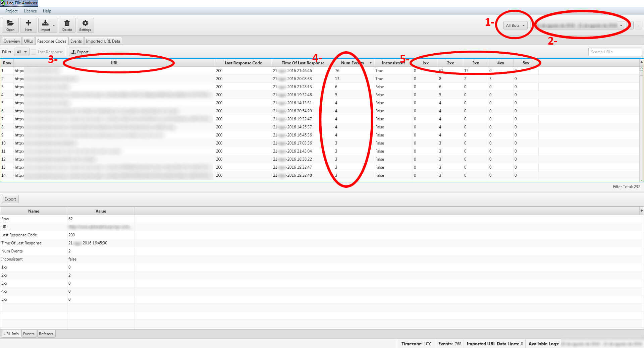Open the Filter All dropdown
Screen dimensions: 644x348
pos(21,52)
